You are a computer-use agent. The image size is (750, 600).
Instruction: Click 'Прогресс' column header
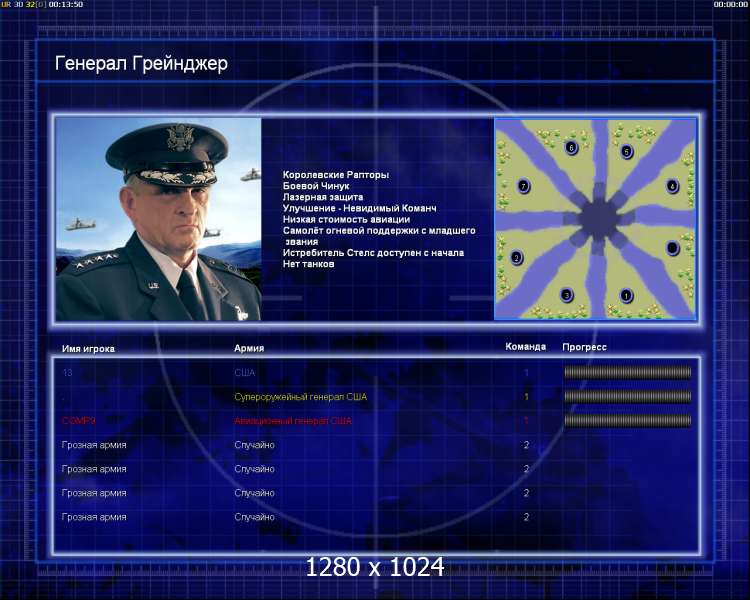pos(585,347)
